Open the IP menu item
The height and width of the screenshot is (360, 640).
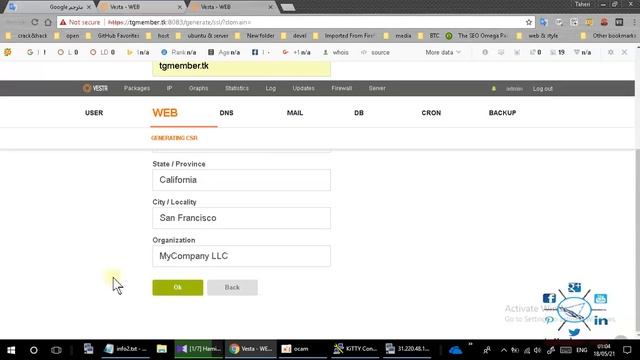point(169,88)
